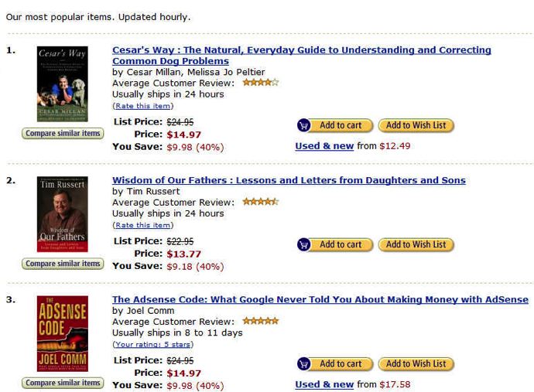534x392 pixels.
Task: Click cart icon for Wisdom of Our Fathers
Action: tap(304, 244)
